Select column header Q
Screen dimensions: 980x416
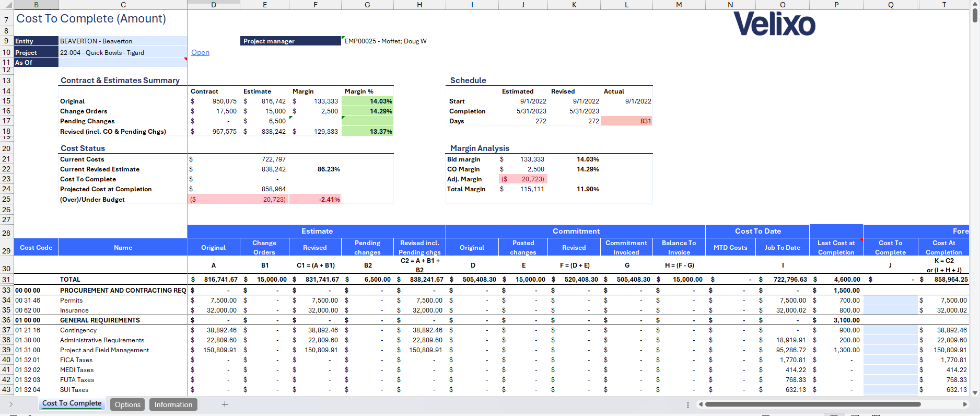(x=890, y=5)
